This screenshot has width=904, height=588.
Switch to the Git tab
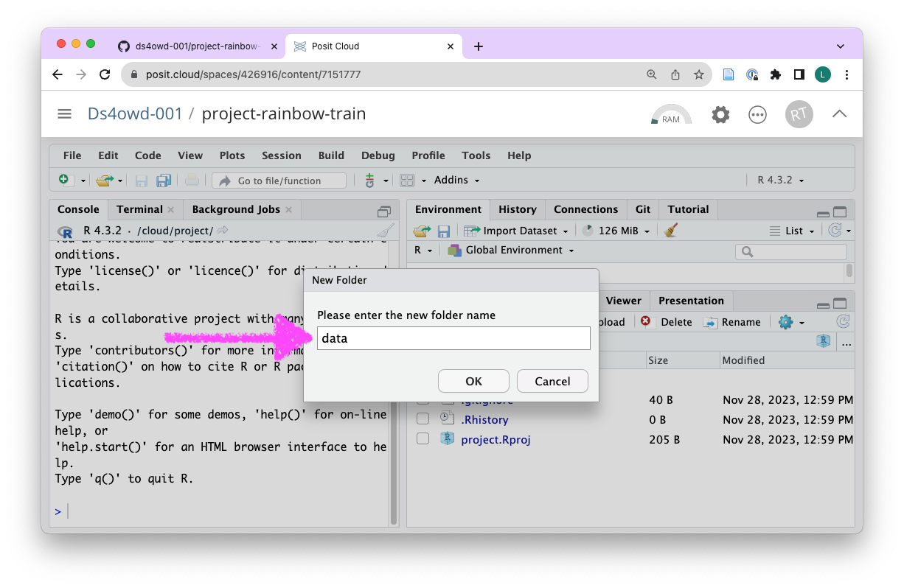(643, 209)
